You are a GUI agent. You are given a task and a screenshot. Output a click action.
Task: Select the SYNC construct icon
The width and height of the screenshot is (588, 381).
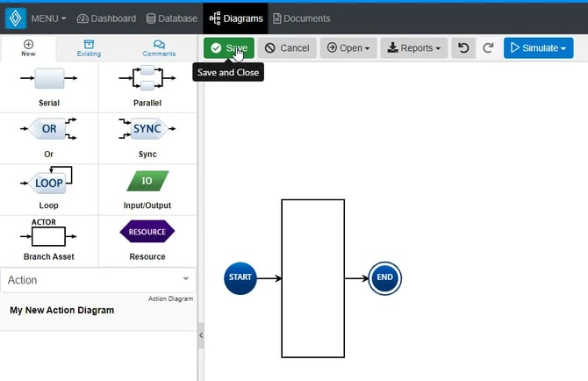[x=147, y=129]
